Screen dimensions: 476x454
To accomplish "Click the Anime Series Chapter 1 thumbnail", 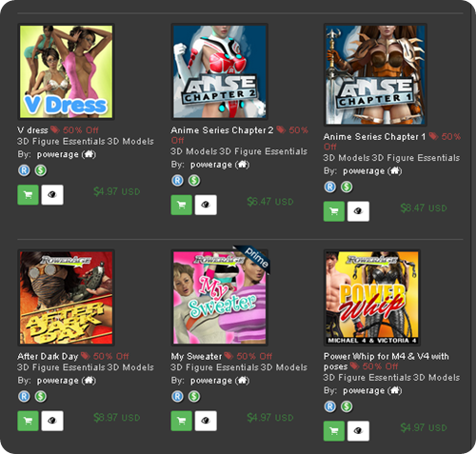I will point(375,75).
